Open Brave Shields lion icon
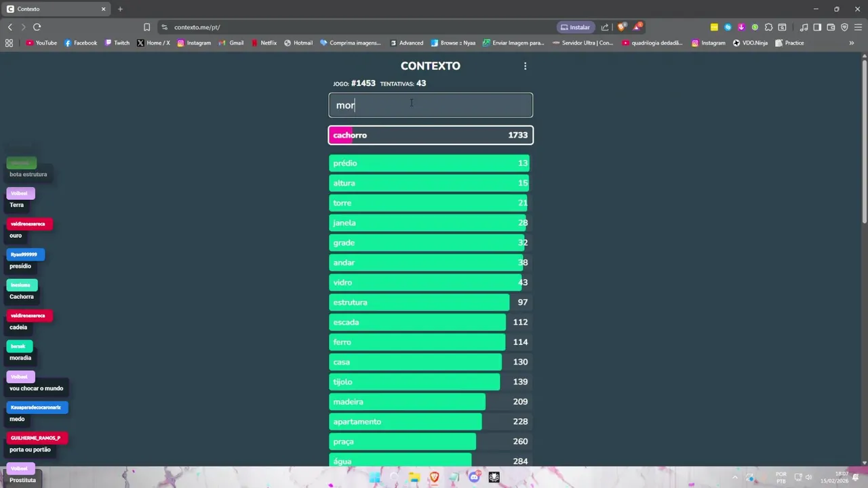The image size is (868, 488). (622, 27)
